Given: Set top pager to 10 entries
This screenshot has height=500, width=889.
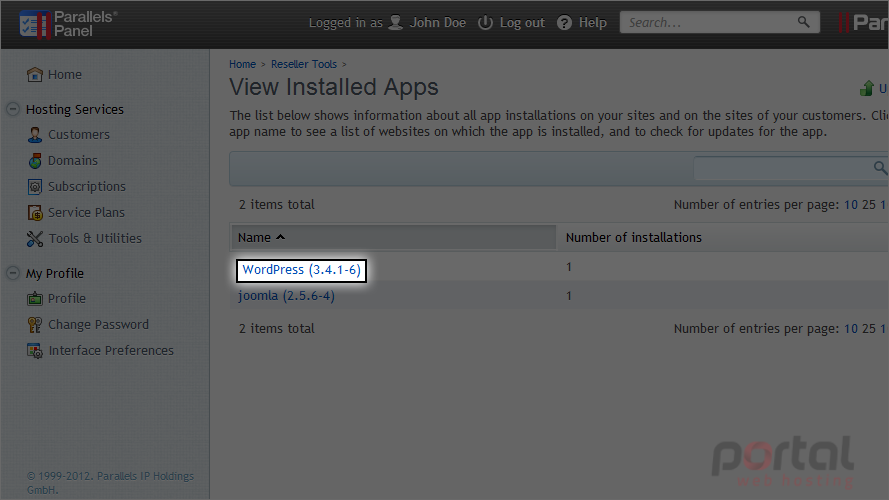Looking at the screenshot, I should click(851, 205).
